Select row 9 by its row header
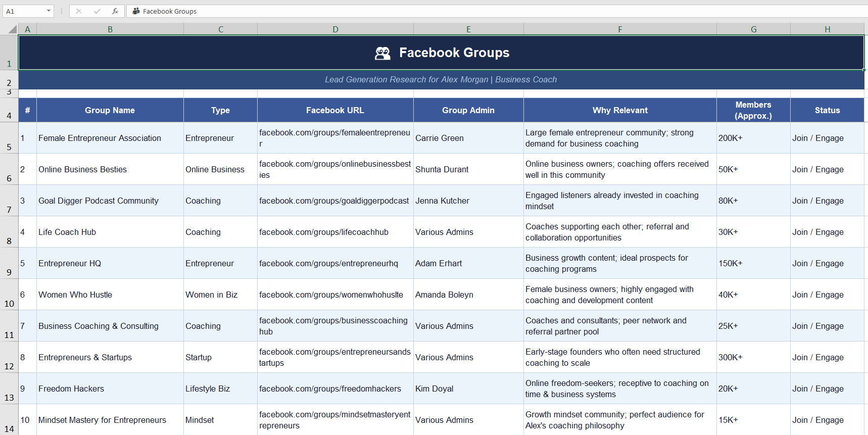868x435 pixels. (x=9, y=263)
